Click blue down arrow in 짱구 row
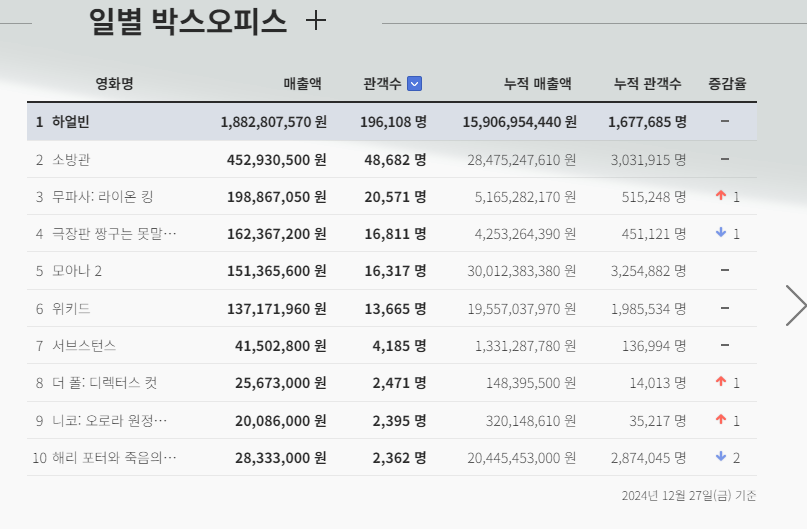This screenshot has height=529, width=807. pyautogui.click(x=721, y=233)
